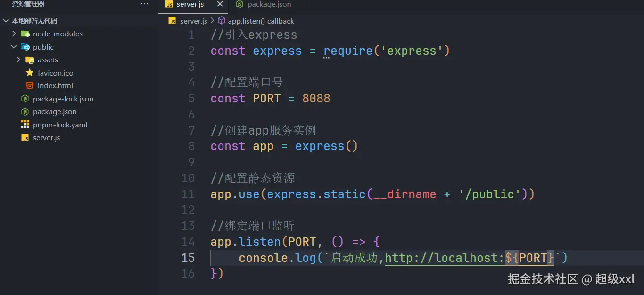Click line number 1 in gutter
The height and width of the screenshot is (295, 644).
coord(191,34)
